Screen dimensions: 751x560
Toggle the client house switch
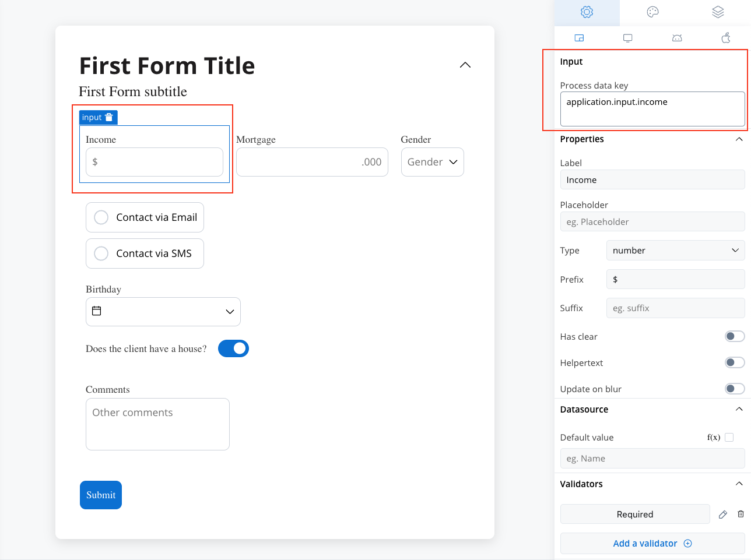233,348
